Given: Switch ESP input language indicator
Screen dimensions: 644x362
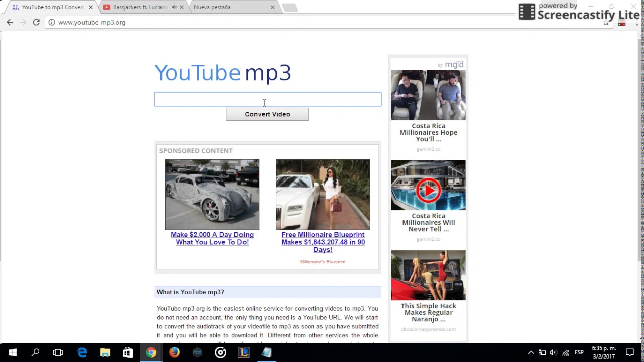Looking at the screenshot, I should coord(579,353).
